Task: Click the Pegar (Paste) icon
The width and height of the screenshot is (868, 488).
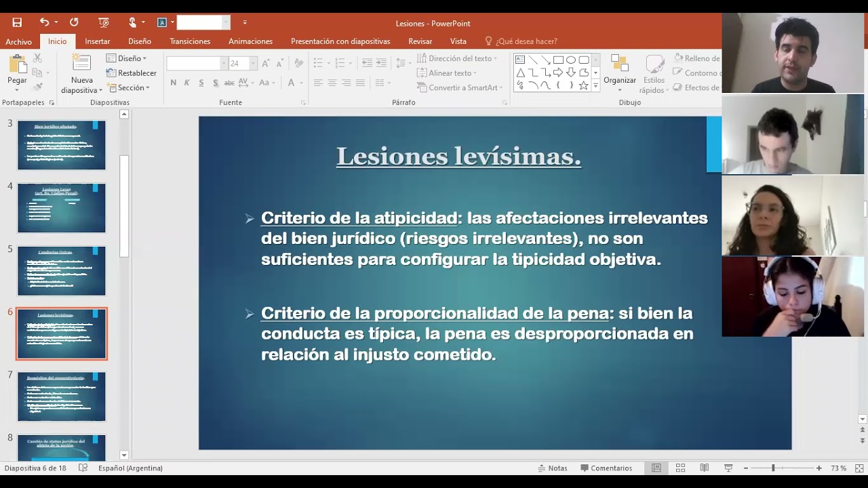Action: (x=18, y=66)
